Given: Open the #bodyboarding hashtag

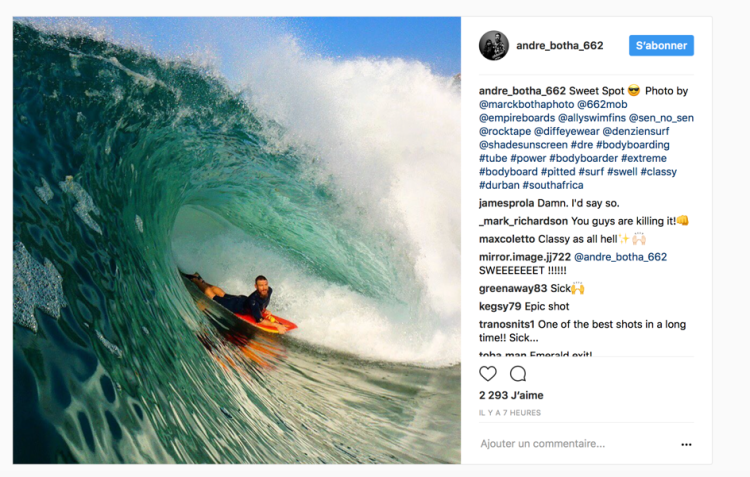Looking at the screenshot, I should [632, 144].
